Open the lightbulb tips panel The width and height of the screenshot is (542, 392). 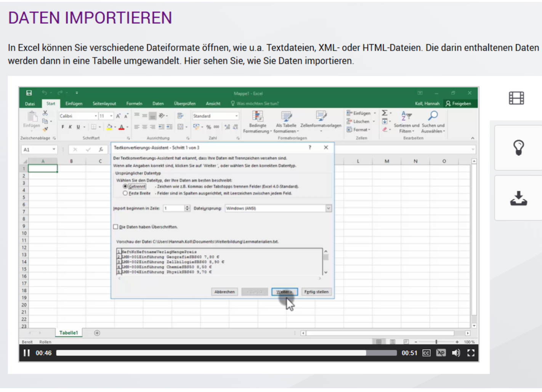click(518, 148)
